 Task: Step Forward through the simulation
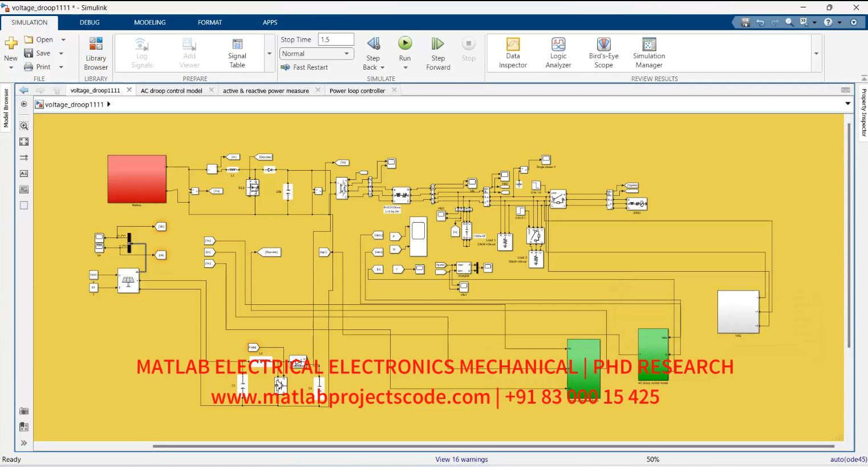(437, 52)
